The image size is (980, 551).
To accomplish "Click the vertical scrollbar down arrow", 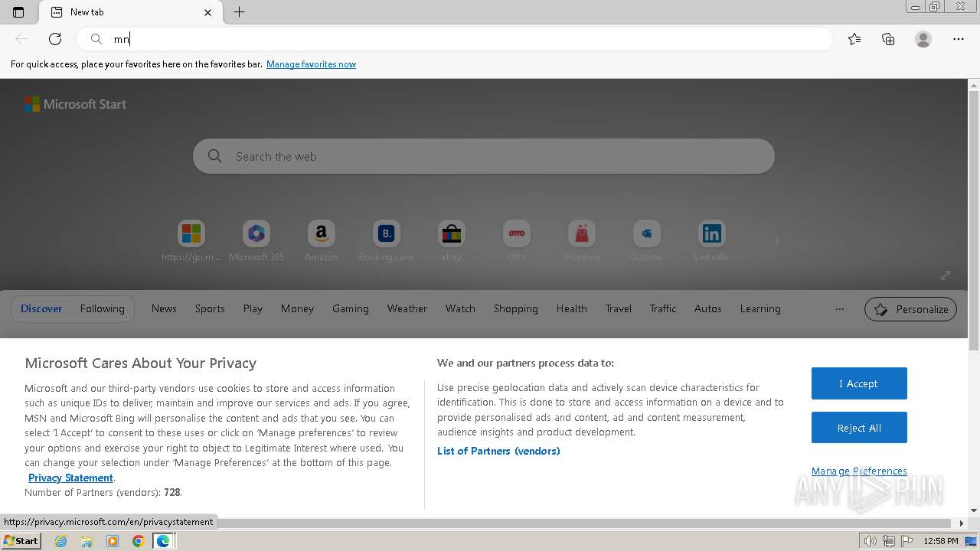I will tap(974, 510).
